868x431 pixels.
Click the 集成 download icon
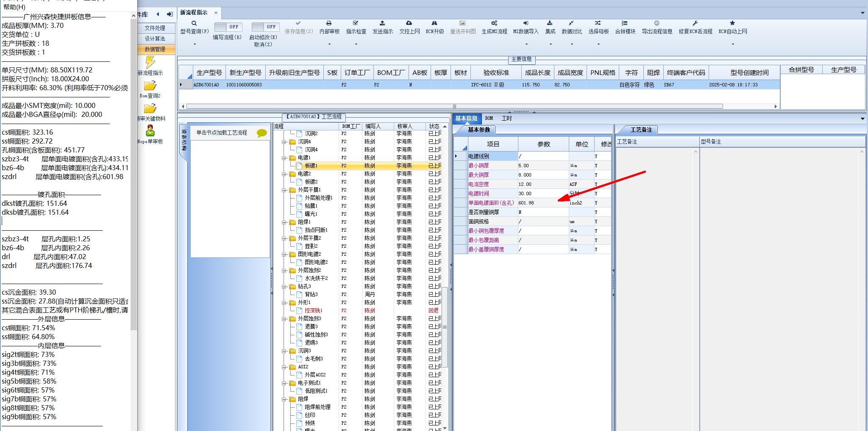tap(550, 23)
